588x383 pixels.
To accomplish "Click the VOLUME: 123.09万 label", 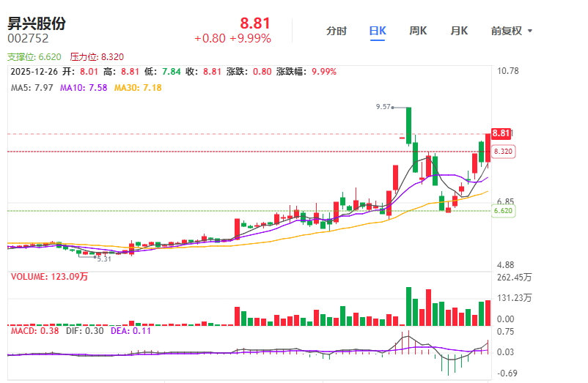I will [x=50, y=277].
